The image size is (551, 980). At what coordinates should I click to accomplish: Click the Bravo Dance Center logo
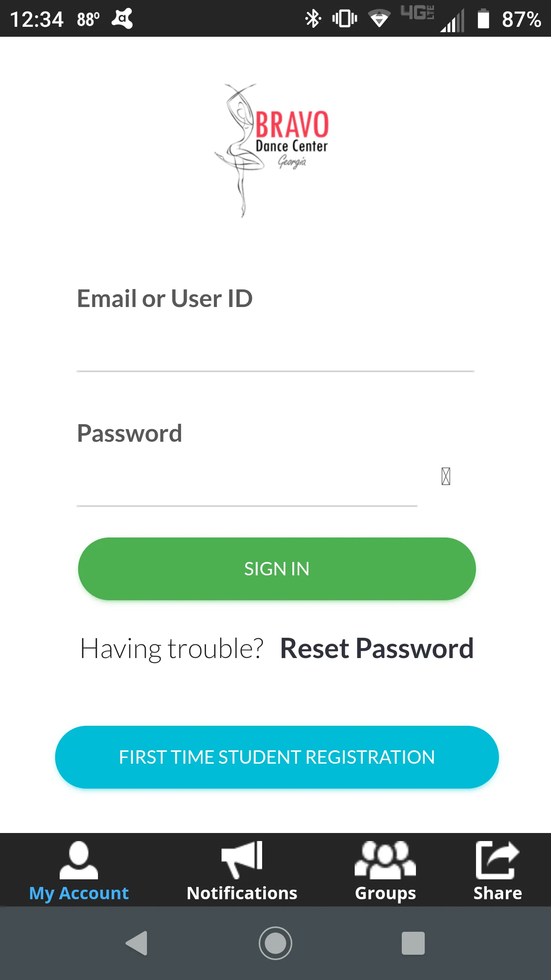coord(272,150)
